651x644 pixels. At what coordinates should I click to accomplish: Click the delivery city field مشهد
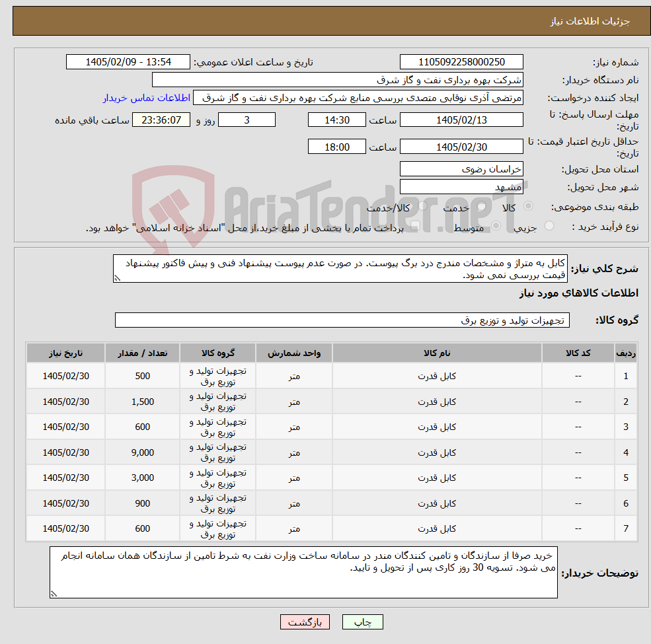coord(461,187)
